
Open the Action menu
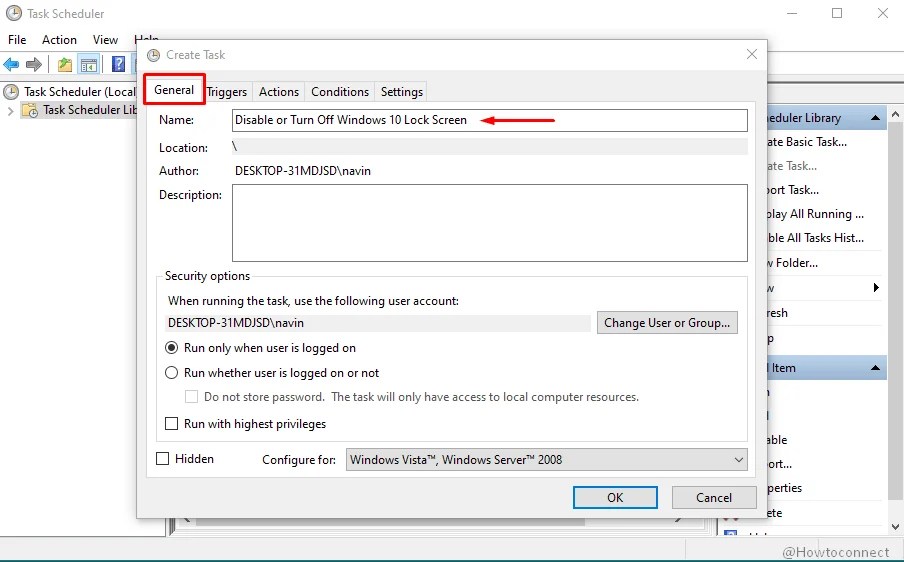pos(59,40)
